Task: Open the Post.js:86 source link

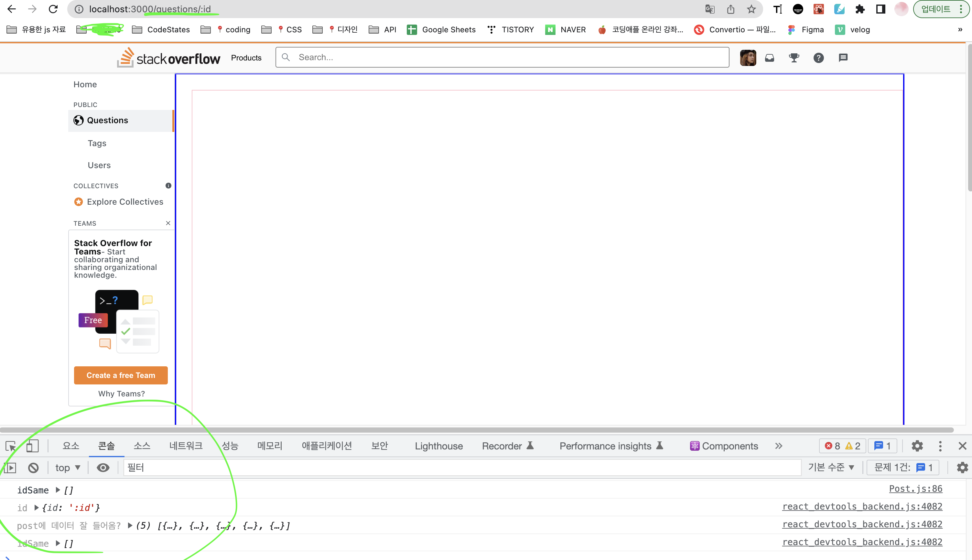Action: tap(915, 489)
